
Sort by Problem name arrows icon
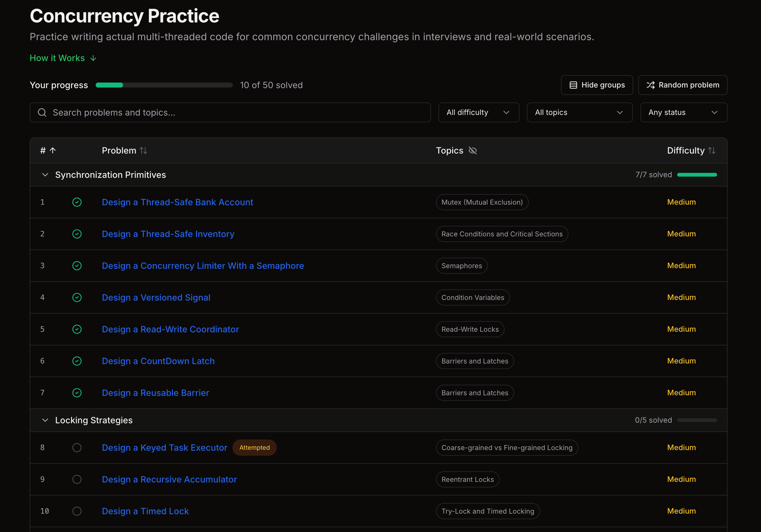[144, 150]
